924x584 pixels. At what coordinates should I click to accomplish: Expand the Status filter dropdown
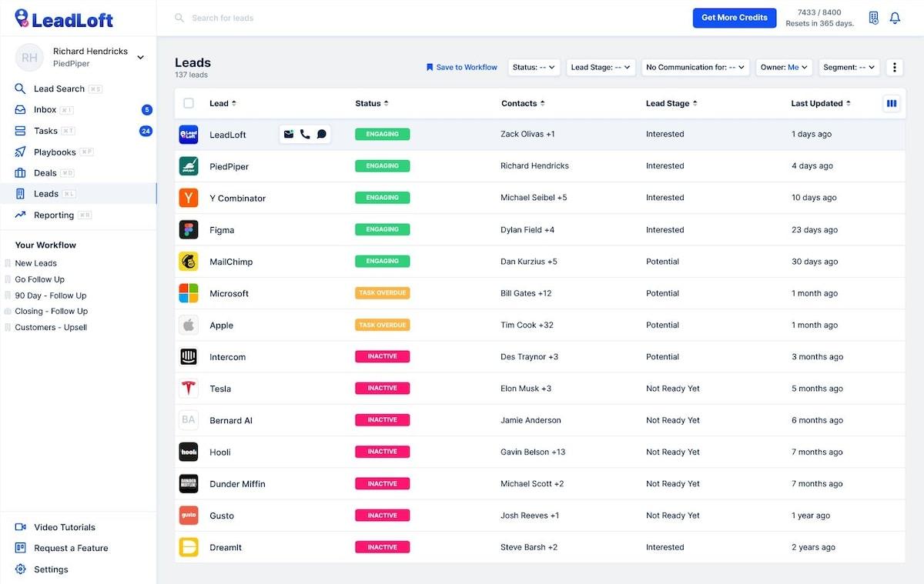534,67
